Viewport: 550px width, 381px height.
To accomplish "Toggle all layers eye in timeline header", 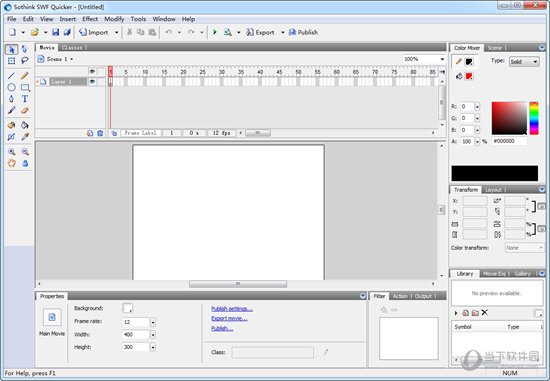I will click(x=92, y=72).
